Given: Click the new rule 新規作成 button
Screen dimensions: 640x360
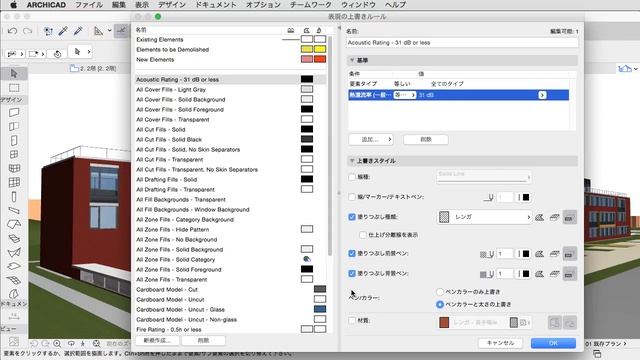Looking at the screenshot, I should pyautogui.click(x=157, y=340).
